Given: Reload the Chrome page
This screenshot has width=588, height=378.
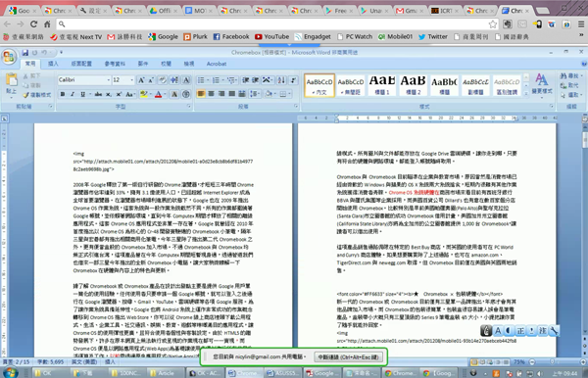Looking at the screenshot, I should tap(33, 24).
